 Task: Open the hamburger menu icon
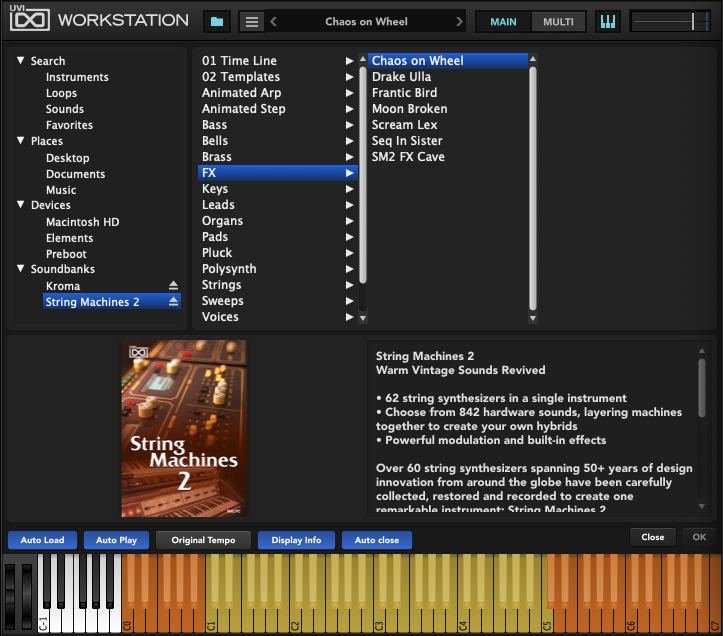click(251, 22)
